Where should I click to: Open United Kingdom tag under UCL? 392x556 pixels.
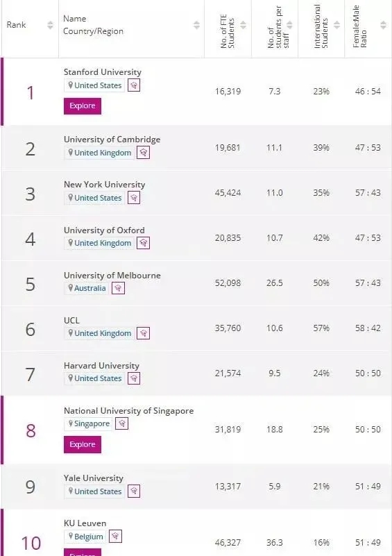[99, 333]
